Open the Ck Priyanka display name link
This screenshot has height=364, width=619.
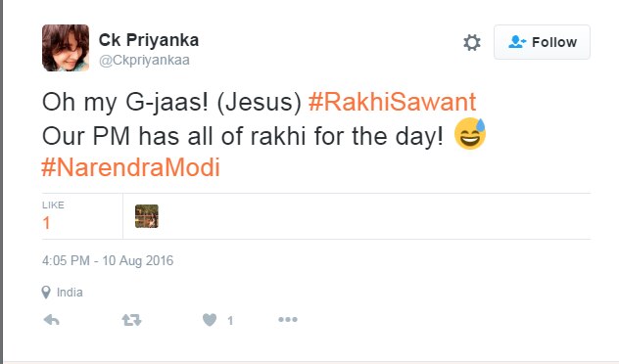click(x=149, y=40)
